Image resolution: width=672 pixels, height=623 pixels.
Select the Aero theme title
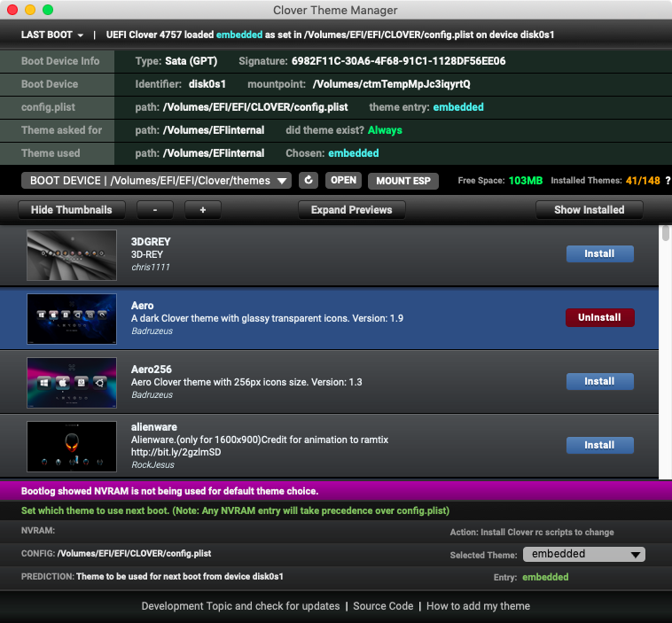(x=142, y=306)
